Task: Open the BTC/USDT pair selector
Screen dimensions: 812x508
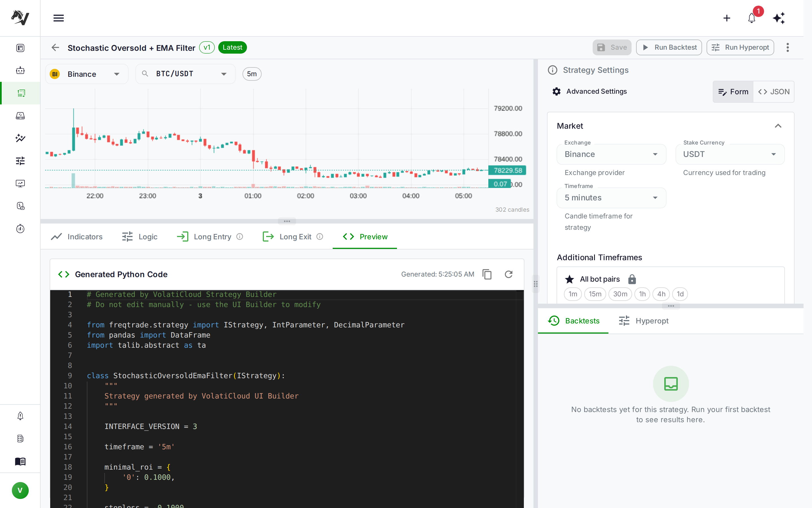Action: (x=185, y=74)
